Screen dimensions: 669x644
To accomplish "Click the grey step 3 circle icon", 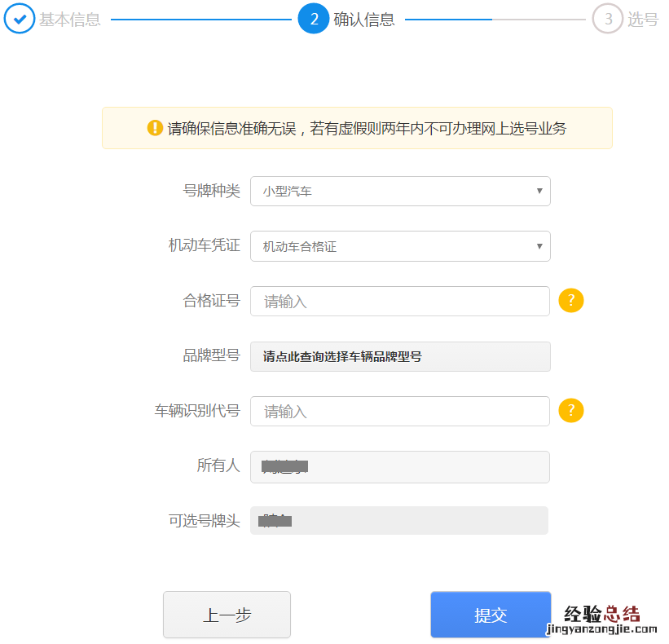I will tap(607, 19).
